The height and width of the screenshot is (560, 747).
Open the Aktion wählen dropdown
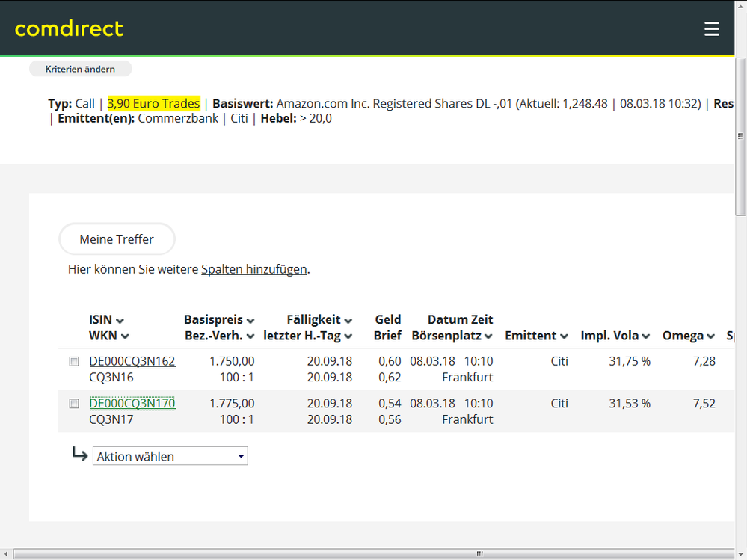(170, 456)
